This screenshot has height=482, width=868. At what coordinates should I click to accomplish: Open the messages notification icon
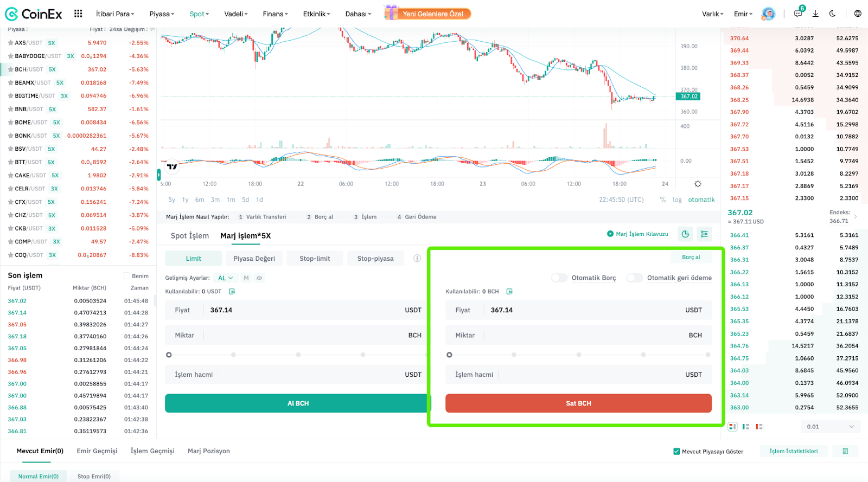798,14
